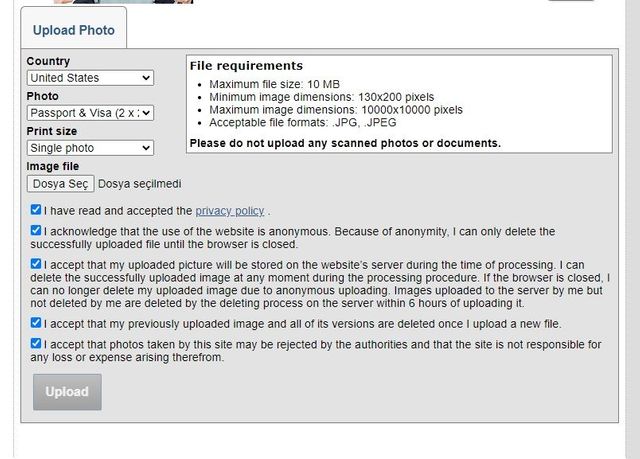The height and width of the screenshot is (459, 640).
Task: Click the Photo dropdown chevron arrow
Action: point(146,113)
